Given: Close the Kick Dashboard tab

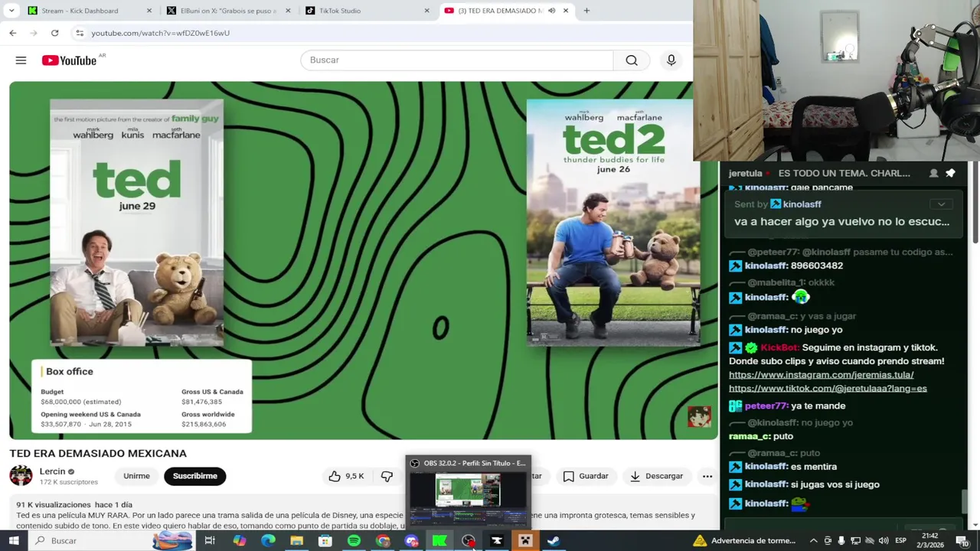Looking at the screenshot, I should [x=149, y=11].
